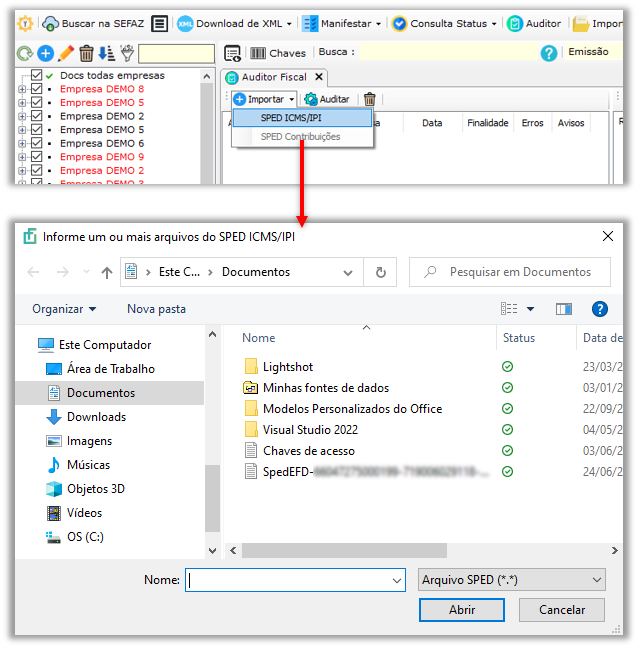637x647 pixels.
Task: Click the green refresh icon above company tree
Action: click(25, 53)
